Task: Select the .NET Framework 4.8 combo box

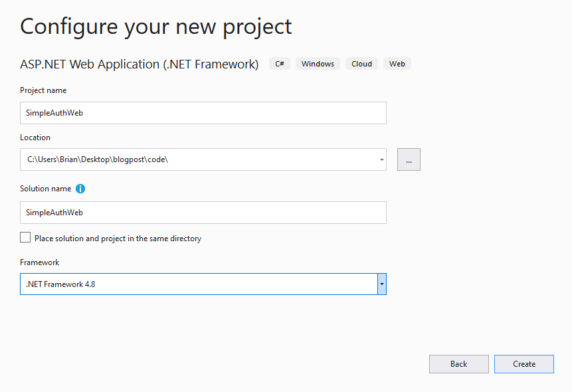Action: [x=203, y=284]
